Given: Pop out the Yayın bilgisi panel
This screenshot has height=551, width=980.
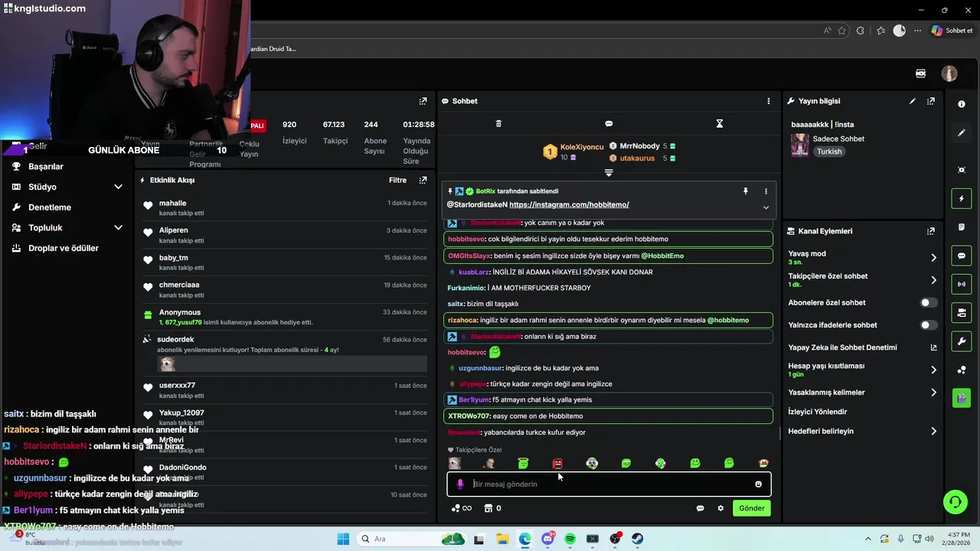Looking at the screenshot, I should click(x=931, y=101).
